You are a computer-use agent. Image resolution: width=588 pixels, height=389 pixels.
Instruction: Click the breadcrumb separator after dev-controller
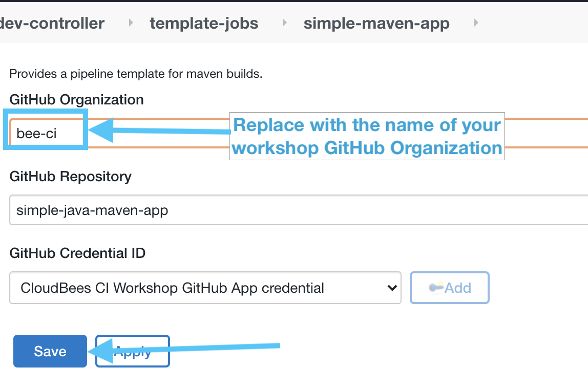click(x=130, y=23)
